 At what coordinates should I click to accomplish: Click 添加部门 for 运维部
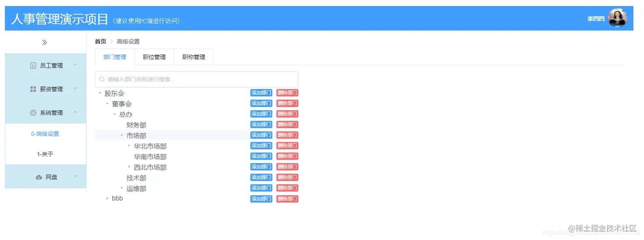[261, 188]
